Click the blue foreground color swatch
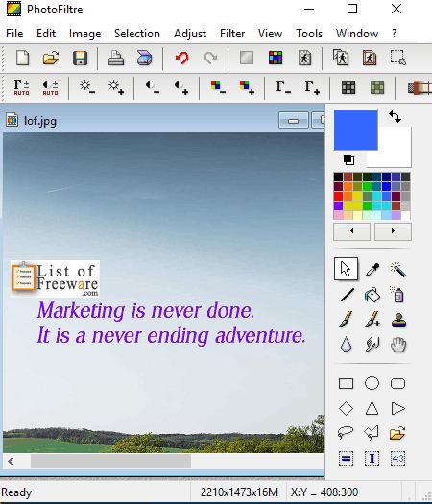The image size is (432, 504). (355, 130)
